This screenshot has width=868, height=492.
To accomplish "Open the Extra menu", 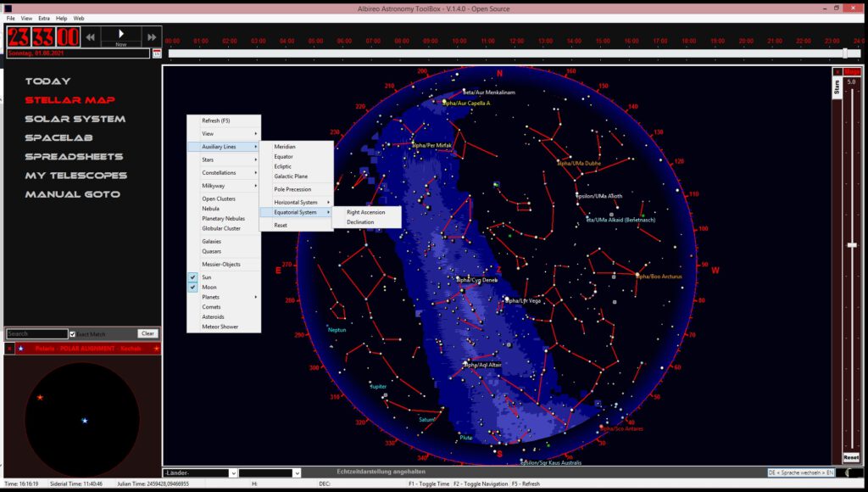I will [44, 19].
